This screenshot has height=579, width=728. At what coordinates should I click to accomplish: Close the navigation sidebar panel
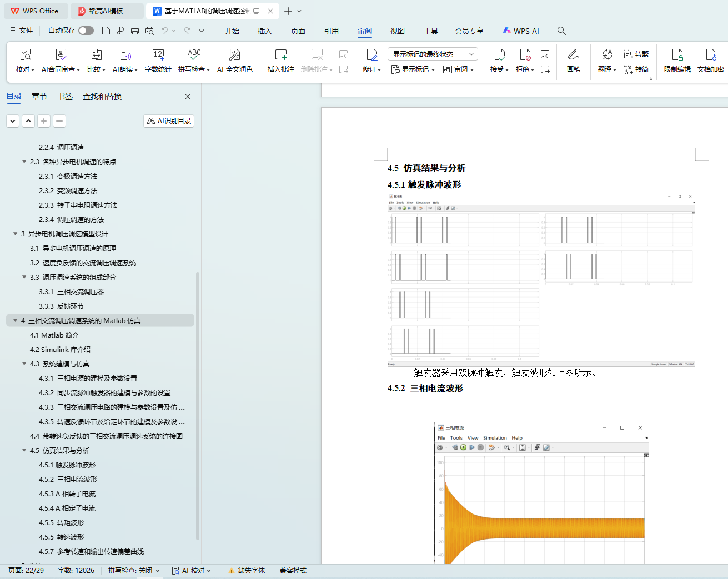pyautogui.click(x=188, y=97)
